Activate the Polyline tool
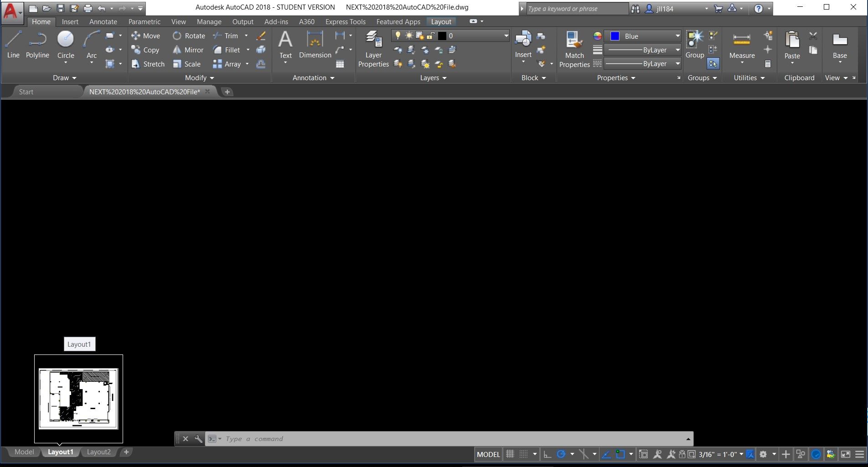The height and width of the screenshot is (467, 868). click(37, 45)
